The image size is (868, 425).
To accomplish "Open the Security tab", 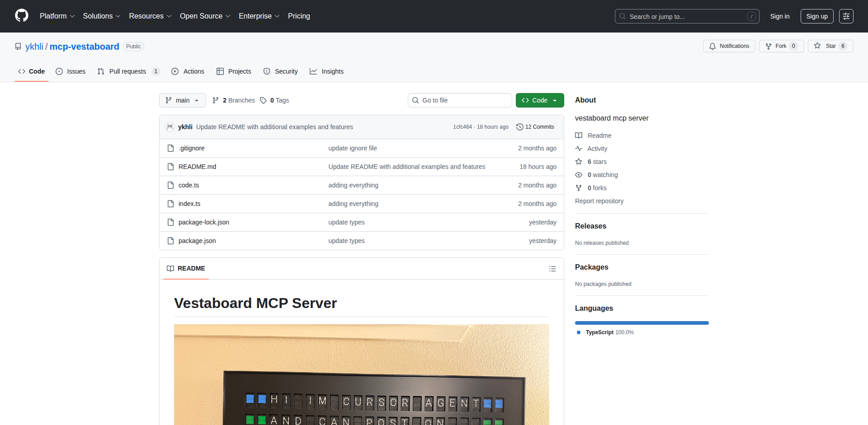I will pyautogui.click(x=281, y=71).
